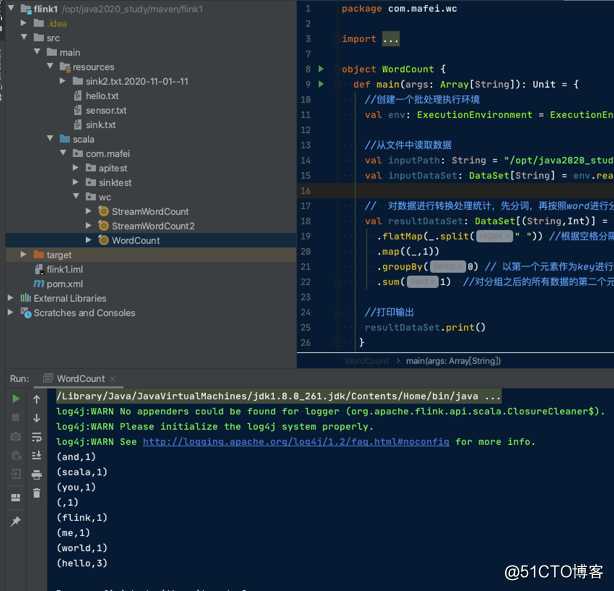Expand the target folder
This screenshot has height=591, width=614.
[x=23, y=255]
